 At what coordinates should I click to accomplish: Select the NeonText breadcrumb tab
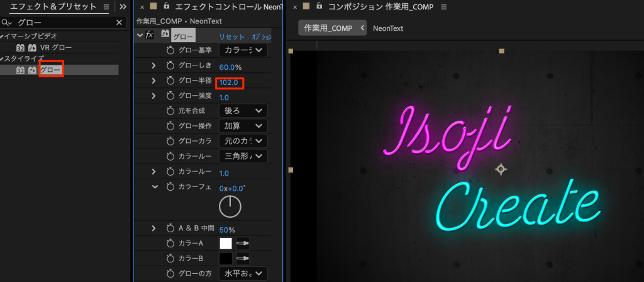click(x=388, y=28)
